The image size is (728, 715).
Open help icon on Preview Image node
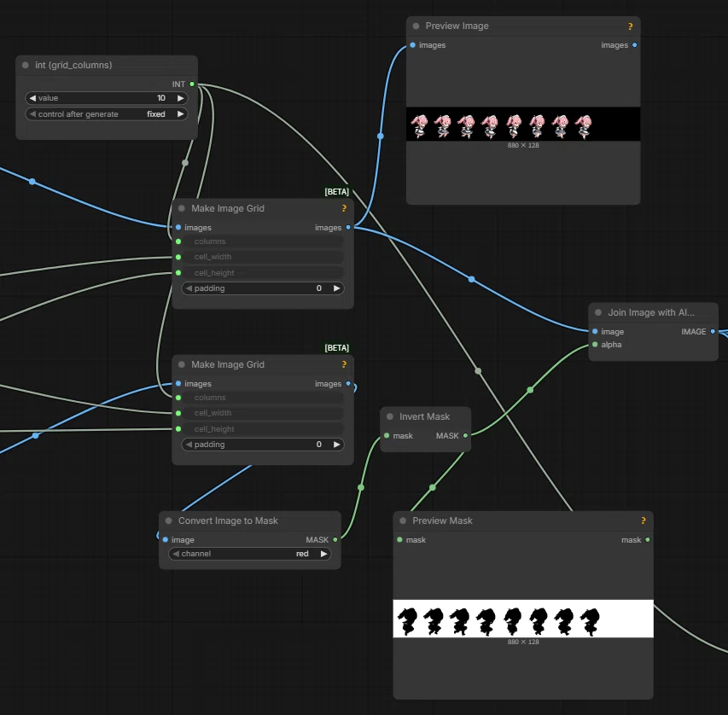pos(630,26)
